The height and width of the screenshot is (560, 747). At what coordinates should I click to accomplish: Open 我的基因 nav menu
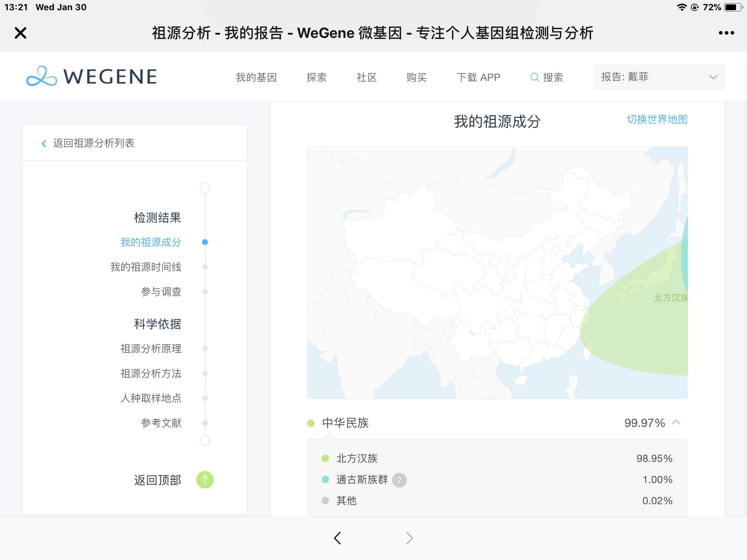256,77
